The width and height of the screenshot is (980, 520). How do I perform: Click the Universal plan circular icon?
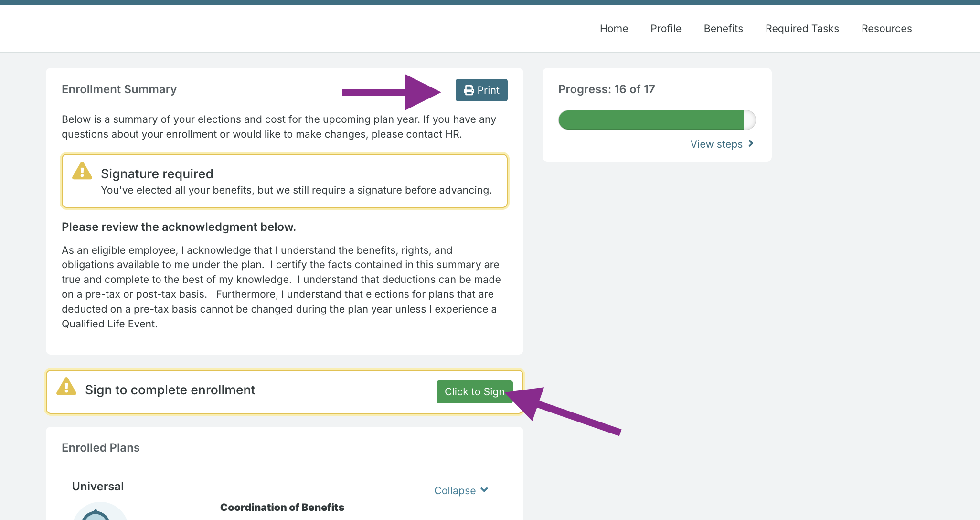point(100,513)
